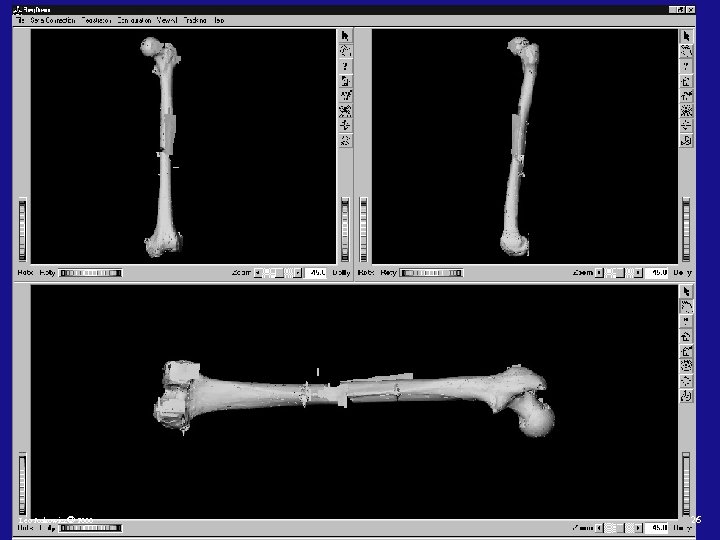Click the Dolly thumbwheel of bottom viewer
The image size is (720, 540).
pyautogui.click(x=686, y=484)
